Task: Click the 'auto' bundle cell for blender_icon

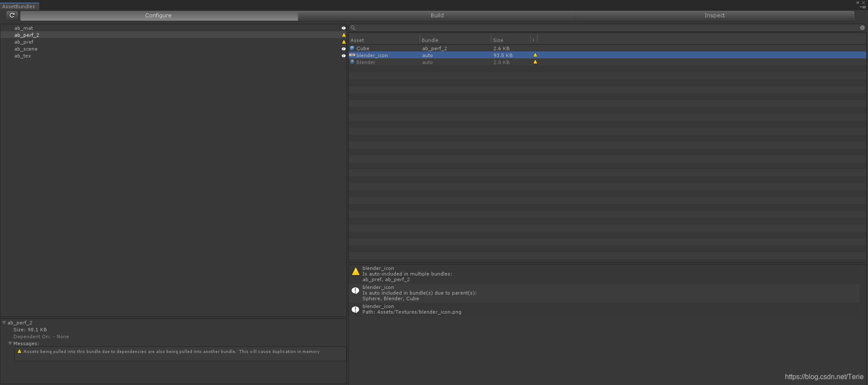Action: pos(427,55)
